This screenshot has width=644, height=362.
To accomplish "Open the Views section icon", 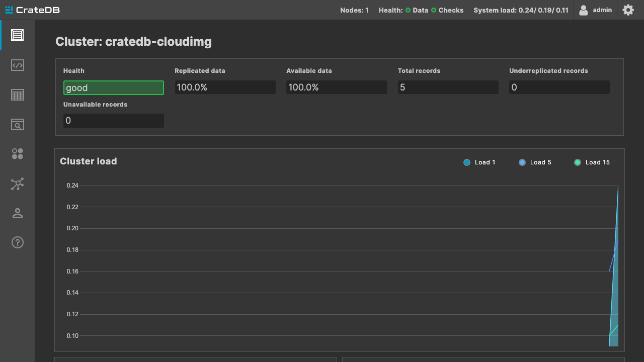I will pyautogui.click(x=18, y=124).
